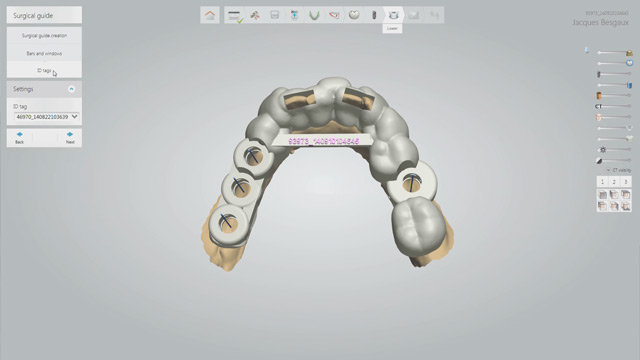Viewport: 640px width, 360px height.
Task: Select the red nerve canal step icon
Action: tap(334, 16)
